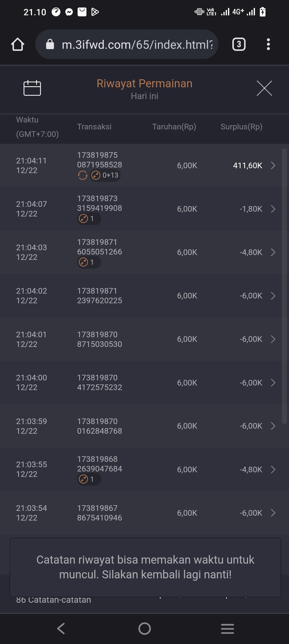Select transaction row at 21:04:00

144,383
